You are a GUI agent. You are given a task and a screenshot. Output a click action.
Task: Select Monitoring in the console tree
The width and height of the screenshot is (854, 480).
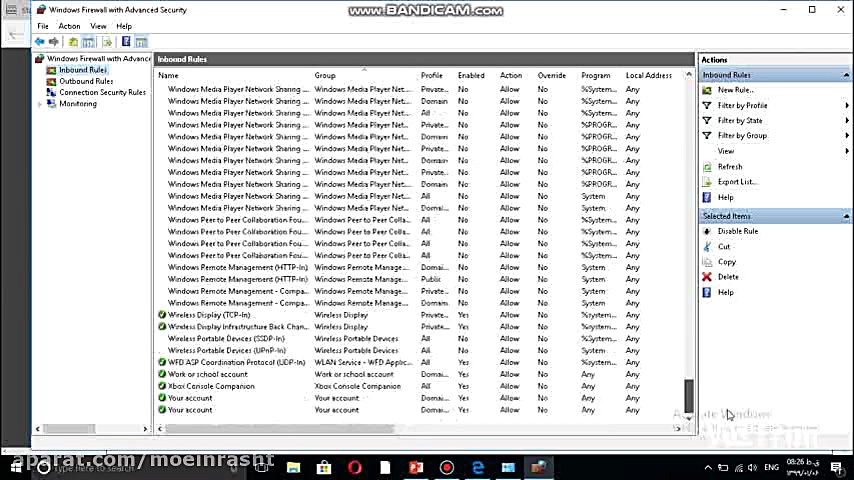tap(78, 104)
